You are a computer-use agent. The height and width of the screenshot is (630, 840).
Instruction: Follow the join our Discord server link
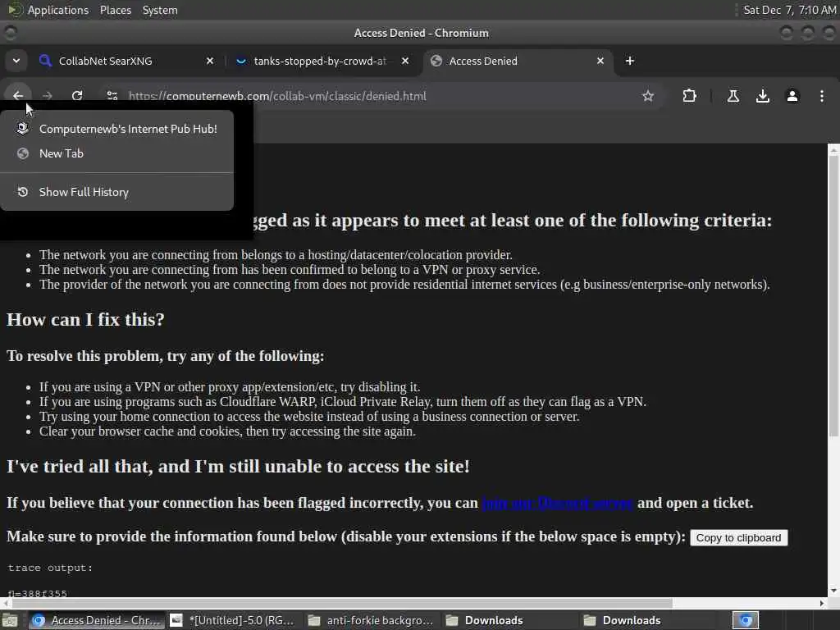[x=557, y=503]
